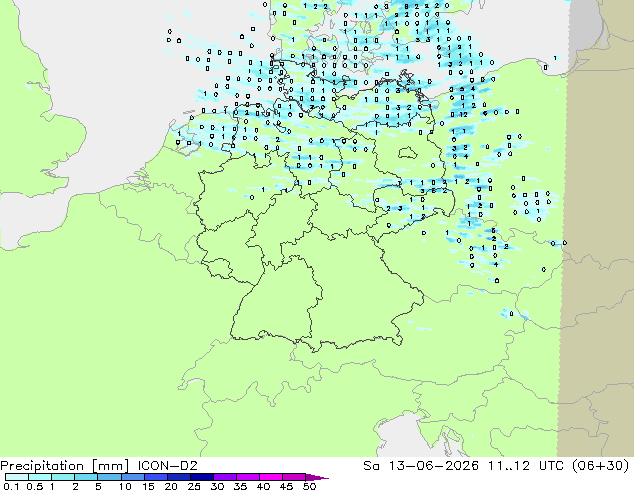Click the "35" legend scale value
The width and height of the screenshot is (634, 490).
point(240,486)
